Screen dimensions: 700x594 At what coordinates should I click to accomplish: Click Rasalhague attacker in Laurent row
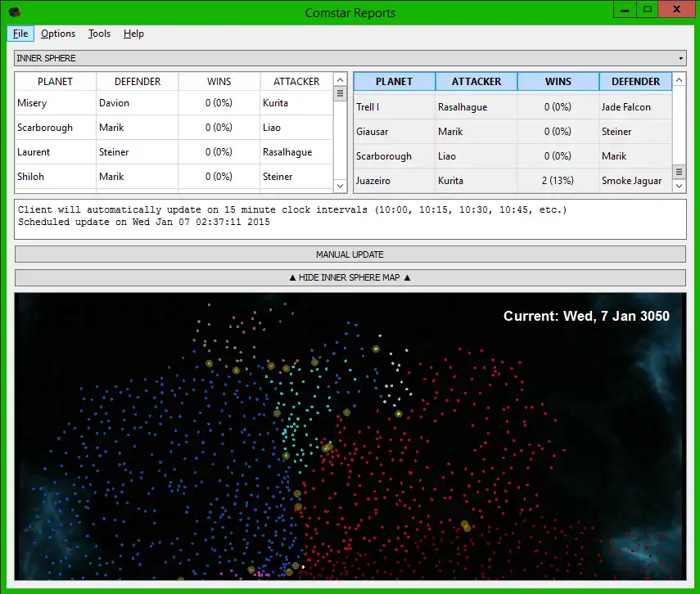[296, 152]
